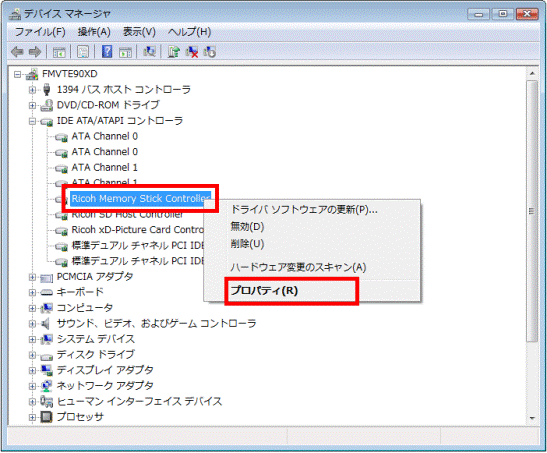Open the Properties sheet toolbar icon
This screenshot has width=547, height=453.
(83, 52)
